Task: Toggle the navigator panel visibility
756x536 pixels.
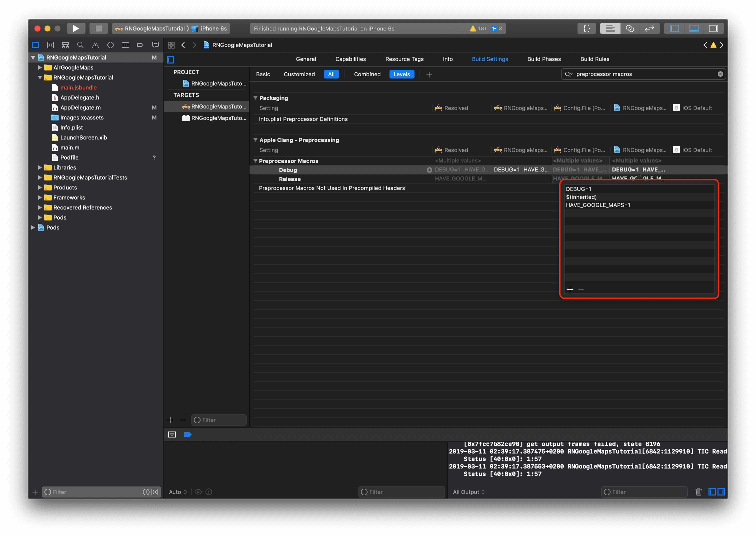Action: (674, 28)
